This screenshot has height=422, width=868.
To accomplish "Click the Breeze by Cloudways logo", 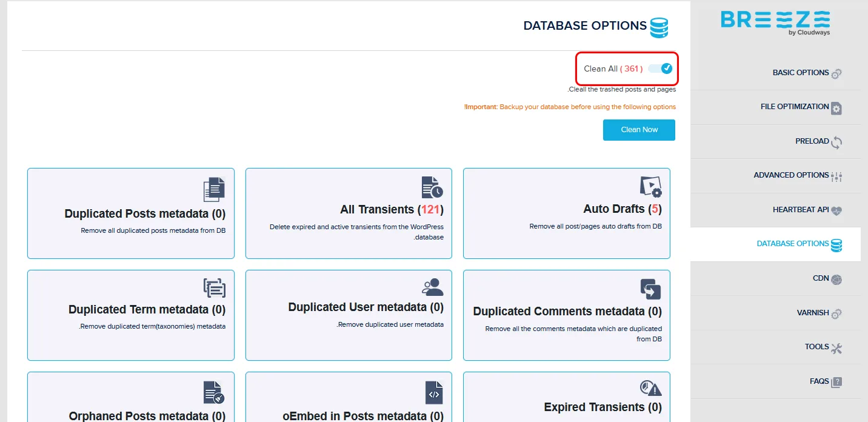I will tap(775, 23).
